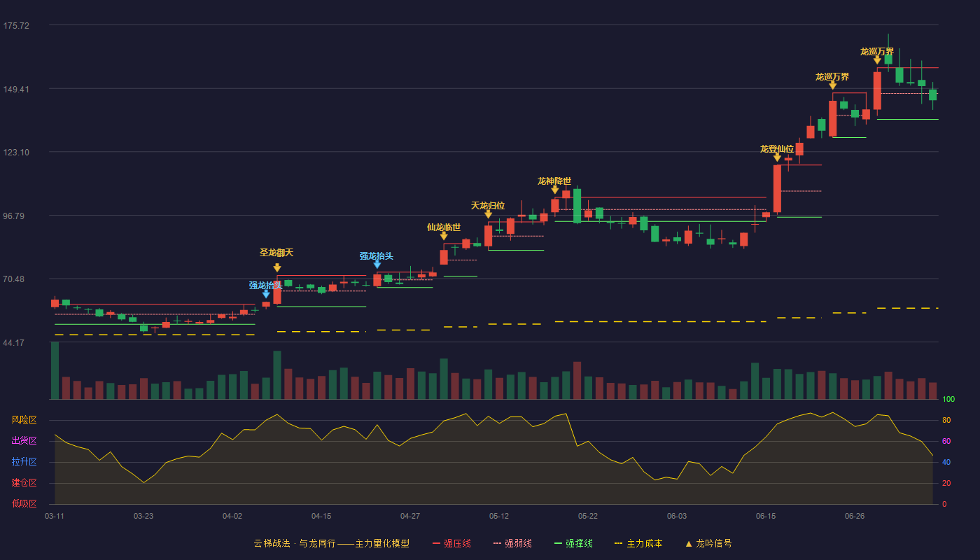Image resolution: width=980 pixels, height=560 pixels.
Task: Click the 风险区 zone label
Action: pos(24,420)
